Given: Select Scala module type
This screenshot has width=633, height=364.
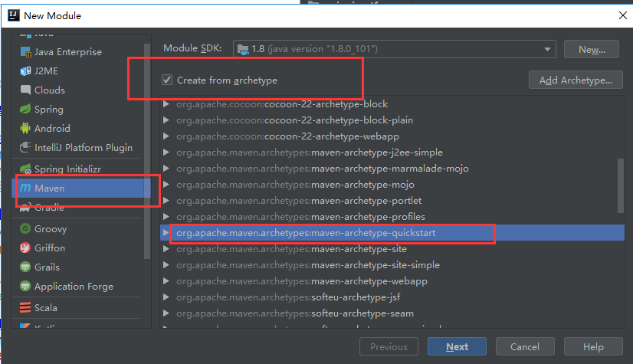Looking at the screenshot, I should (46, 308).
